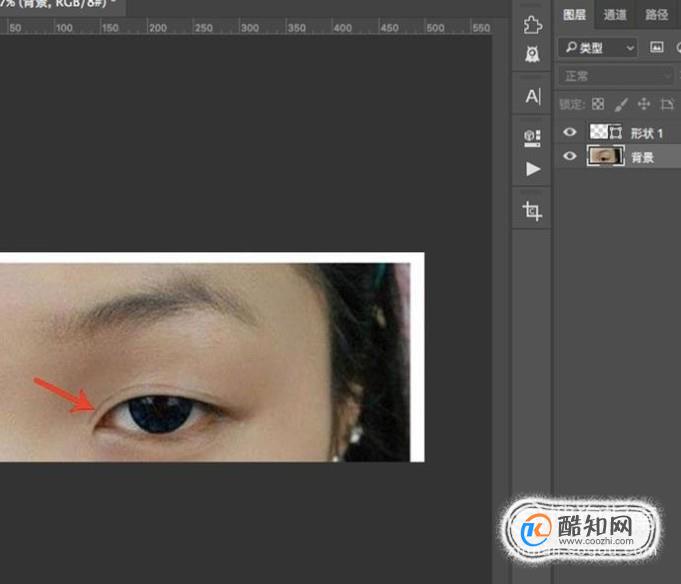Click the 形状 1 vector mask icon
Viewport: 681px width, 584px height.
tap(616, 132)
